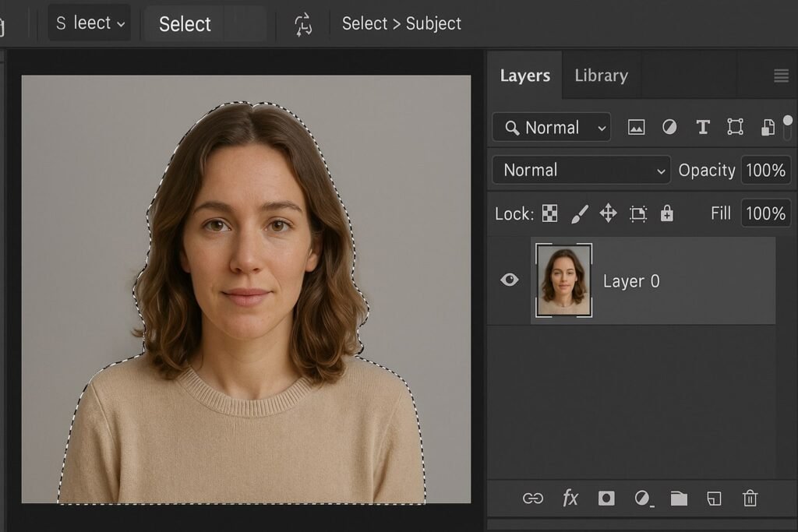Click the Opacity 100% field
Viewport: 798px width, 532px height.
(765, 170)
